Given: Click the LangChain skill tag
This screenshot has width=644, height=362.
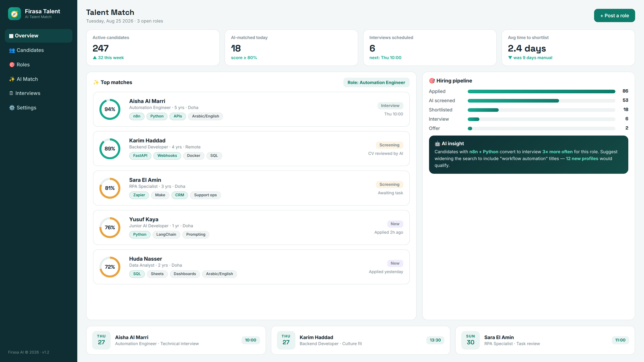Looking at the screenshot, I should (166, 234).
